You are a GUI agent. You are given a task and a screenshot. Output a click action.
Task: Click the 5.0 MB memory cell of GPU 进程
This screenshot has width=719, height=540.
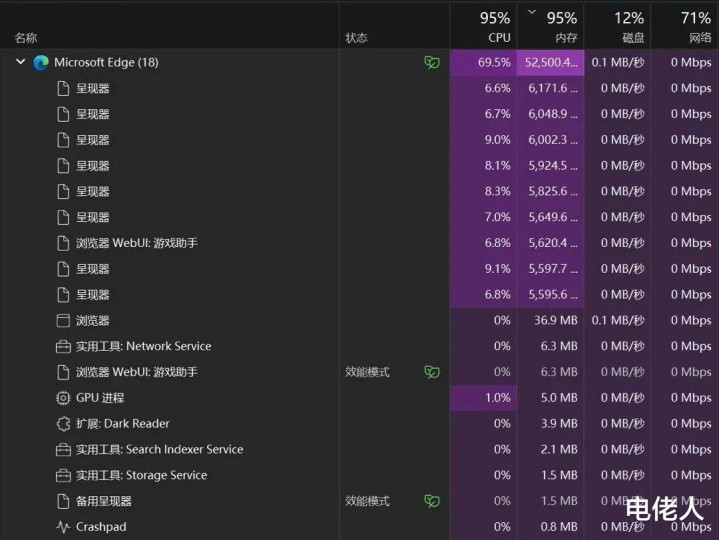click(550, 398)
